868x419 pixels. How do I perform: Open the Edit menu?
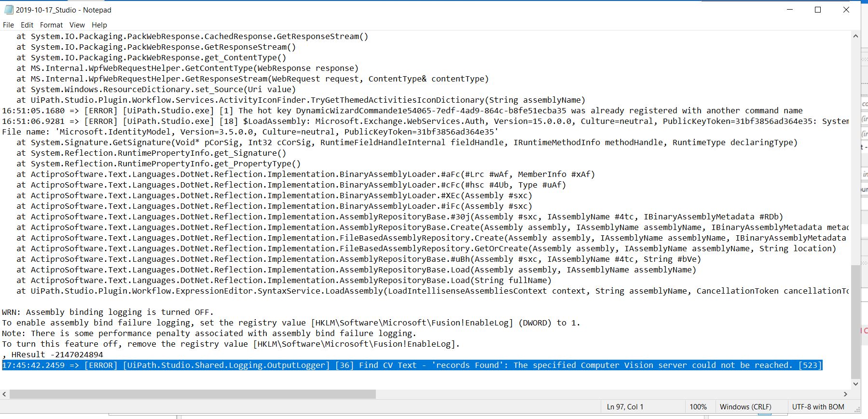tap(27, 25)
